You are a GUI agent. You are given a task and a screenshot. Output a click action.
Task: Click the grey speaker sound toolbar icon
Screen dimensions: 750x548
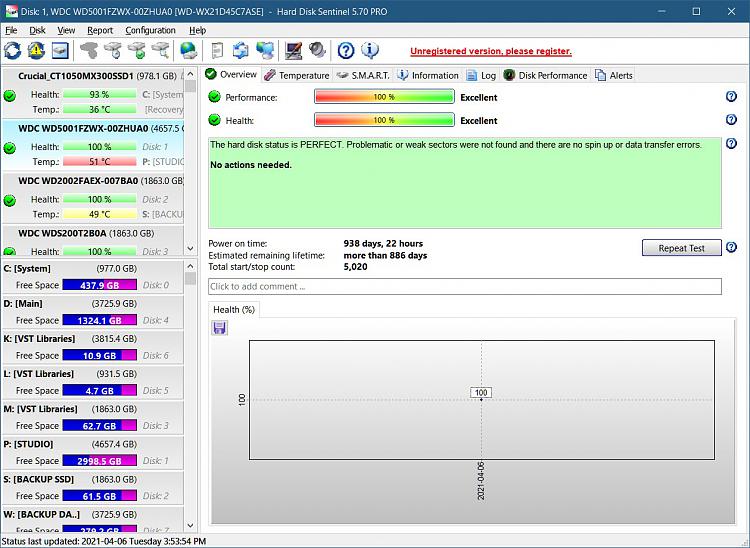point(317,50)
